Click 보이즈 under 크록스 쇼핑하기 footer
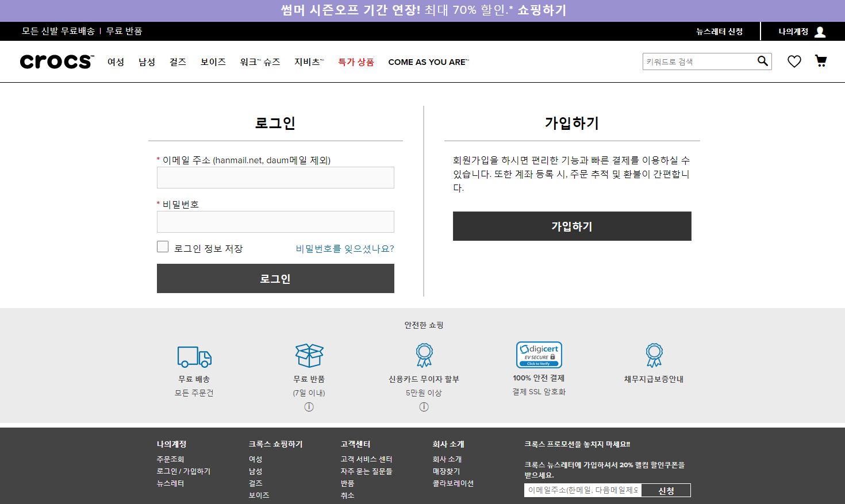This screenshot has height=504, width=845. coord(259,495)
